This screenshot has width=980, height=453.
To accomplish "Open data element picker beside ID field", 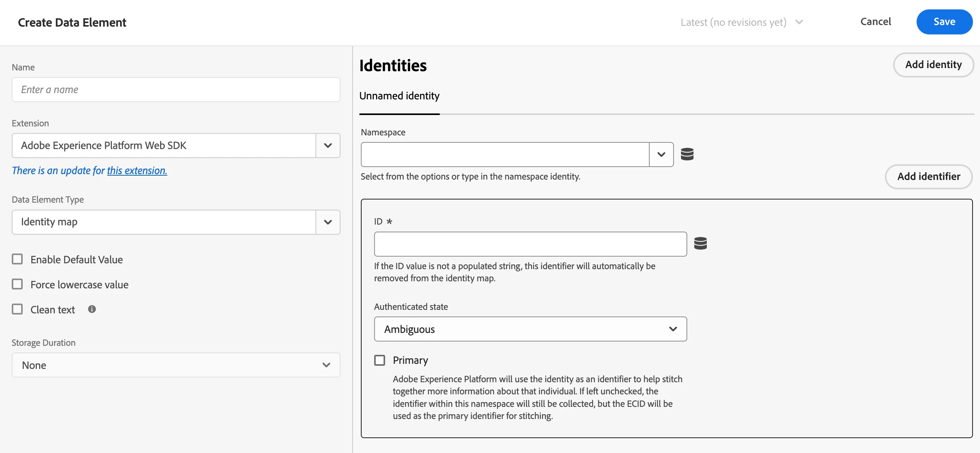I will [x=700, y=243].
